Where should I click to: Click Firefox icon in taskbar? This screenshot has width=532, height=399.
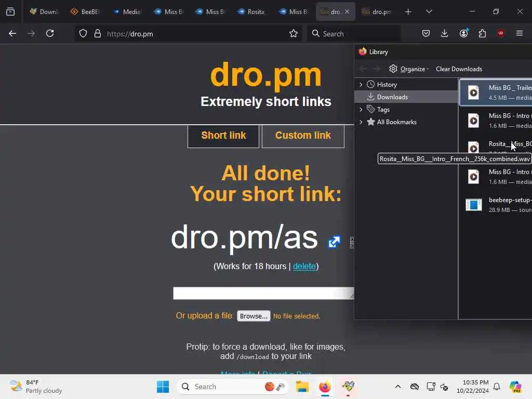coord(325,387)
